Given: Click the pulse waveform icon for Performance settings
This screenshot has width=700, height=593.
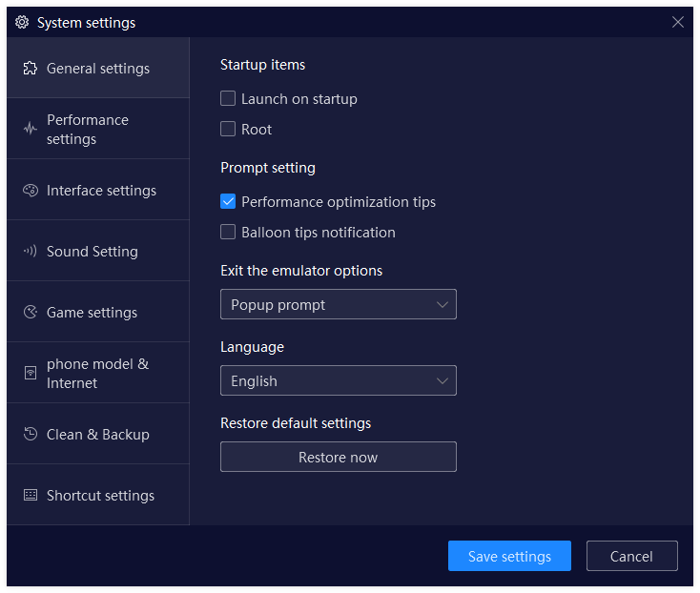Looking at the screenshot, I should [x=31, y=130].
